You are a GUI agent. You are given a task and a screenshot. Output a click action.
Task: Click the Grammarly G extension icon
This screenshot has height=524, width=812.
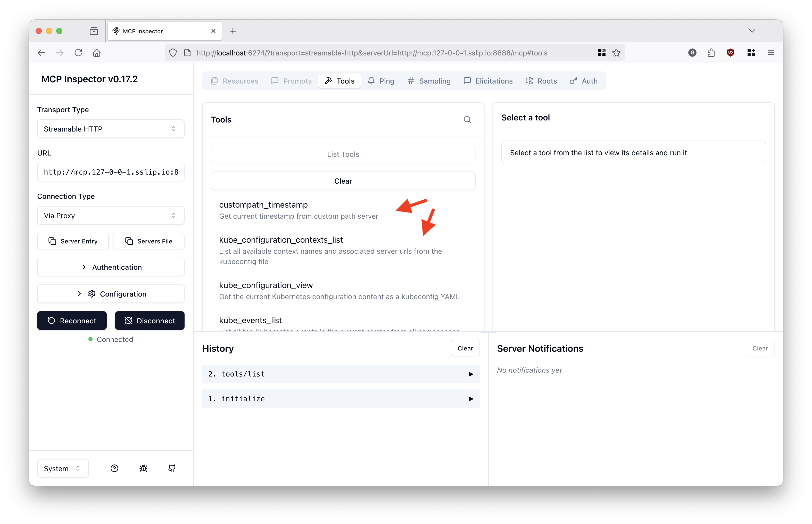692,53
